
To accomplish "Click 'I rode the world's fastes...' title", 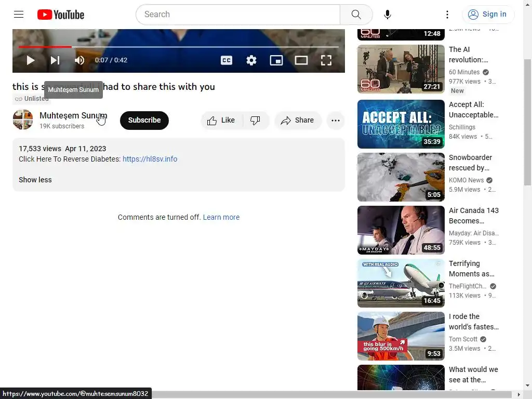I will pyautogui.click(x=474, y=321).
